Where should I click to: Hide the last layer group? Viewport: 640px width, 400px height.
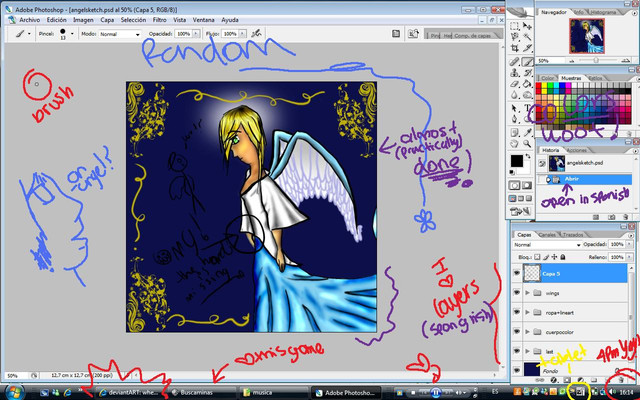[517, 351]
